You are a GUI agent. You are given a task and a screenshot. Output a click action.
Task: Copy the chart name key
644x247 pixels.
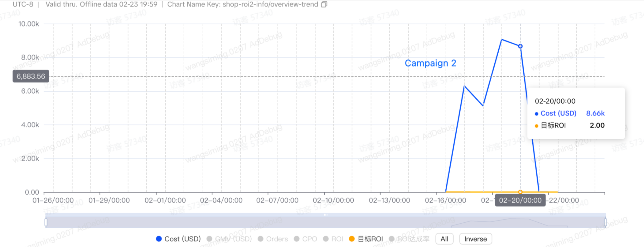324,4
